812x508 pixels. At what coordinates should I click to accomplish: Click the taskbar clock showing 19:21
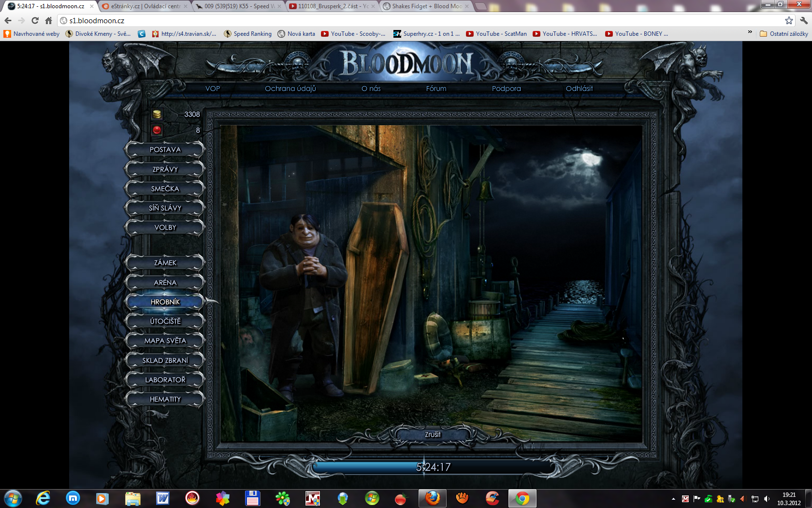[x=789, y=499]
